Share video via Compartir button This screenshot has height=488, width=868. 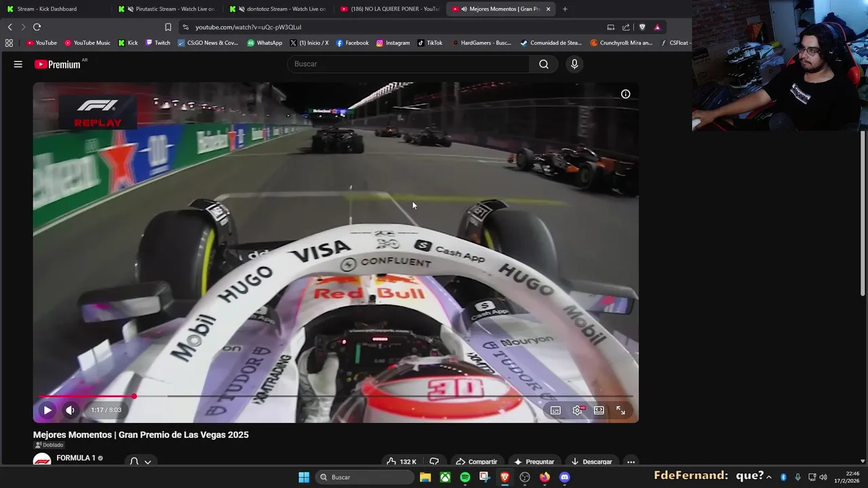pos(476,462)
